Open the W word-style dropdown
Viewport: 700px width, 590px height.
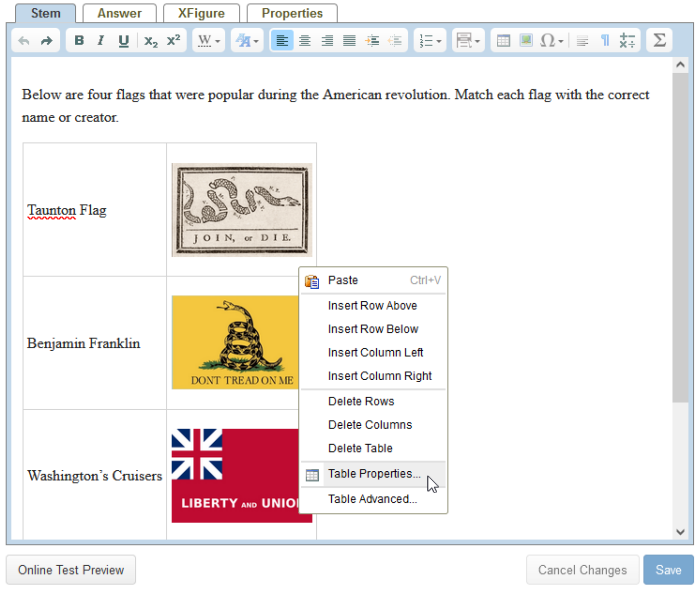coord(209,41)
